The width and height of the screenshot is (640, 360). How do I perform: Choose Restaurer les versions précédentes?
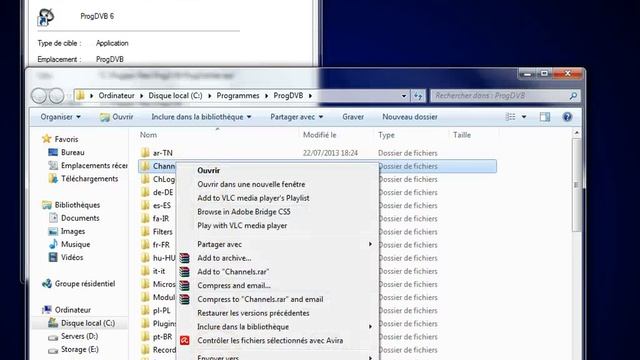253,313
